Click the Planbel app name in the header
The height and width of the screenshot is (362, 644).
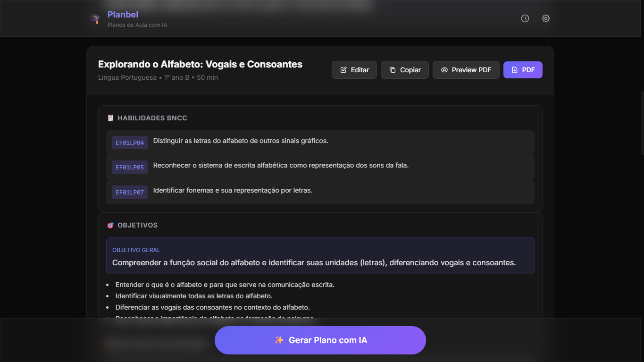click(x=123, y=15)
